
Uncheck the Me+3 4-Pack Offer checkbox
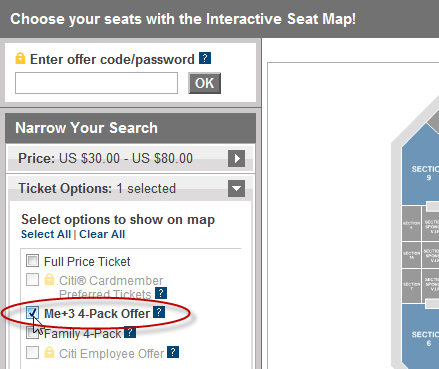[x=32, y=313]
